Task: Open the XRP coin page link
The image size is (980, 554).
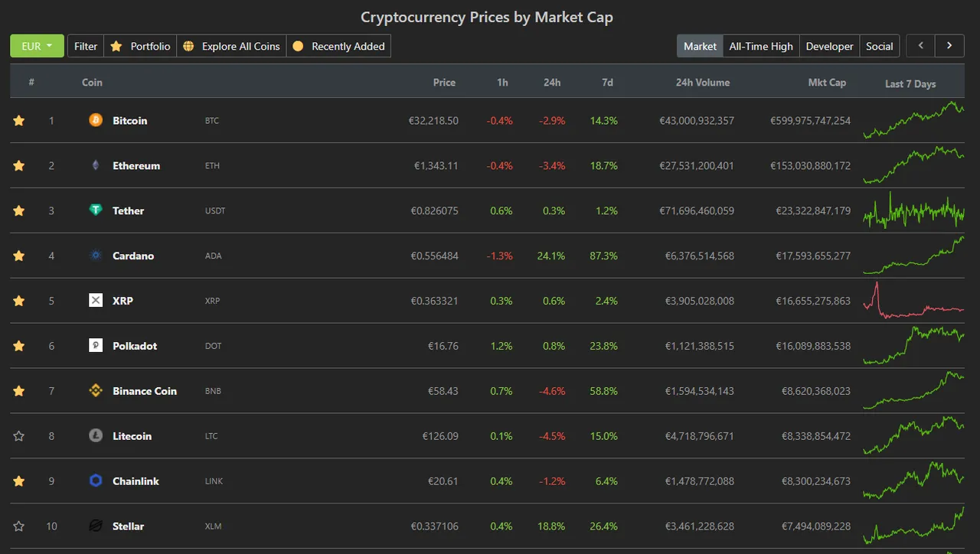Action: pyautogui.click(x=122, y=301)
